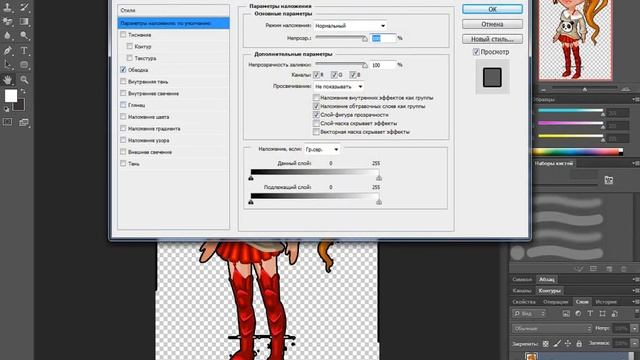
Task: Open layer opacity arrow in Layers panel
Action: [x=634, y=329]
